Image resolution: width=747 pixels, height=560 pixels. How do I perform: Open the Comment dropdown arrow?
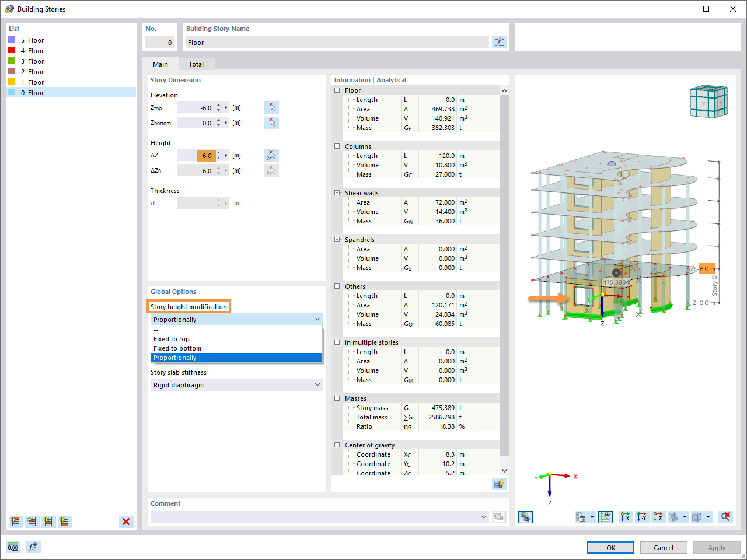[483, 517]
